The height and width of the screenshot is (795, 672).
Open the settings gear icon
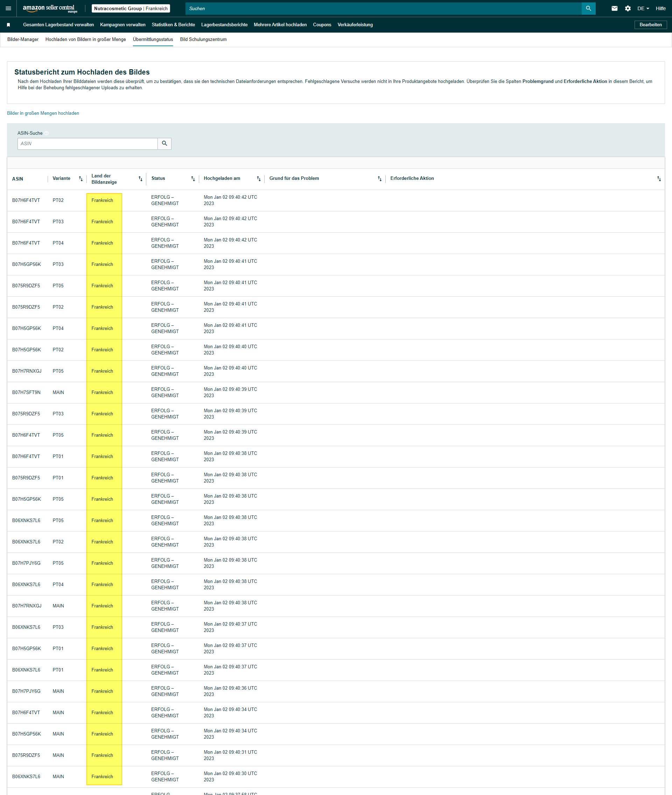click(x=628, y=8)
